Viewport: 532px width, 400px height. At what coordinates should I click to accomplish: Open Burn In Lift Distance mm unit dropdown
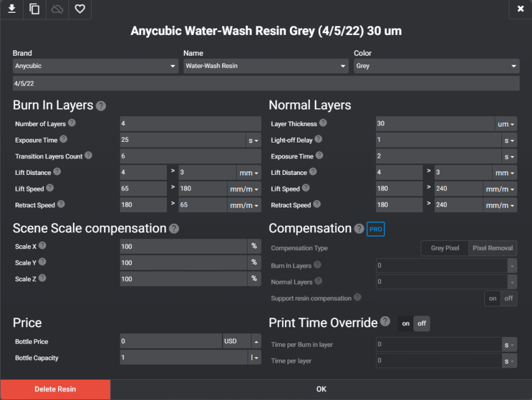pos(249,173)
